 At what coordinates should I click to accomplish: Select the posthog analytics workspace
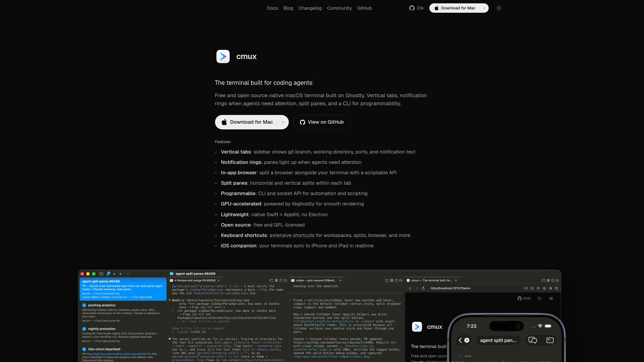tap(123, 313)
